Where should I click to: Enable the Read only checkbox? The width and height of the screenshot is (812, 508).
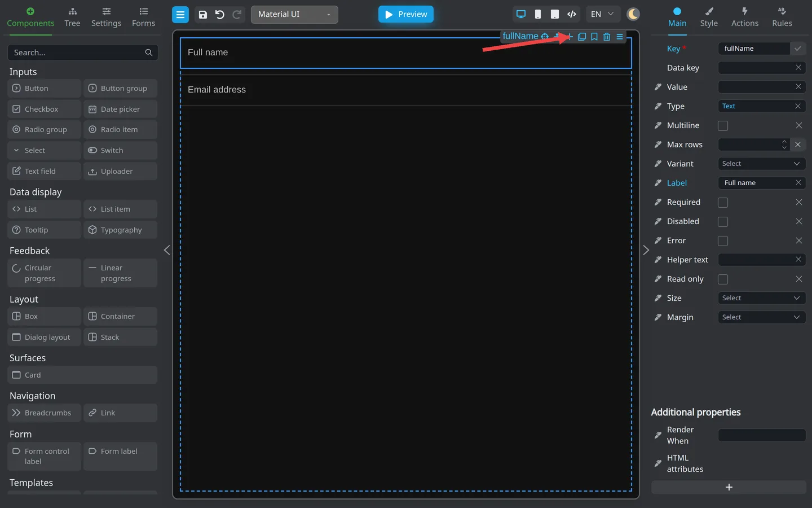click(723, 279)
